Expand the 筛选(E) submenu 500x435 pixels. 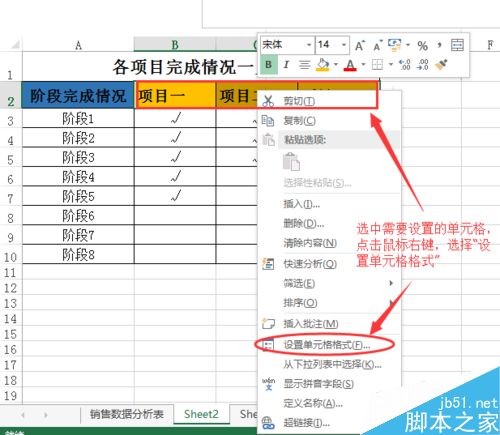(330, 283)
